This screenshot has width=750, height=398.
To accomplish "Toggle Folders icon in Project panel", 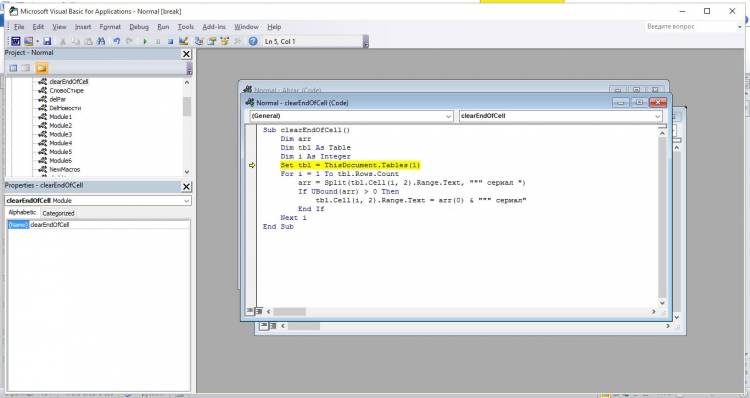I will pyautogui.click(x=41, y=68).
